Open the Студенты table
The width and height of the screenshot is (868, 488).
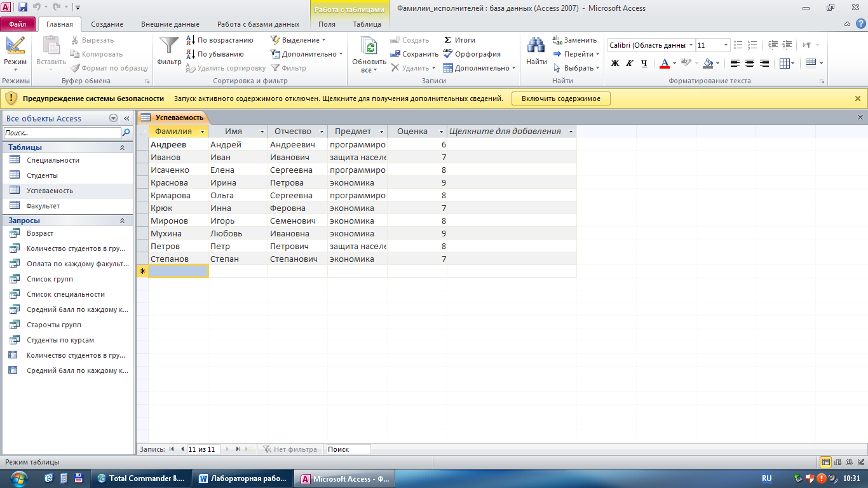[x=68, y=175]
